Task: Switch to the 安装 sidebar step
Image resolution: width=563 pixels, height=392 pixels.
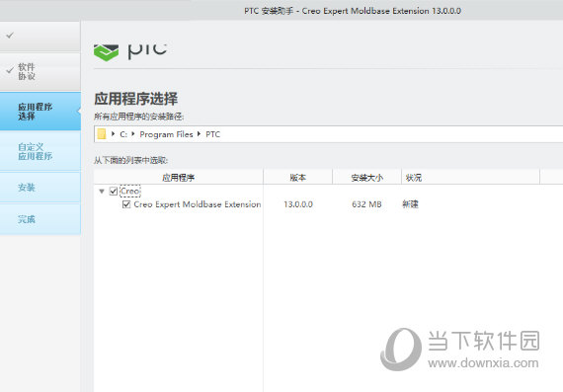Action: point(40,188)
